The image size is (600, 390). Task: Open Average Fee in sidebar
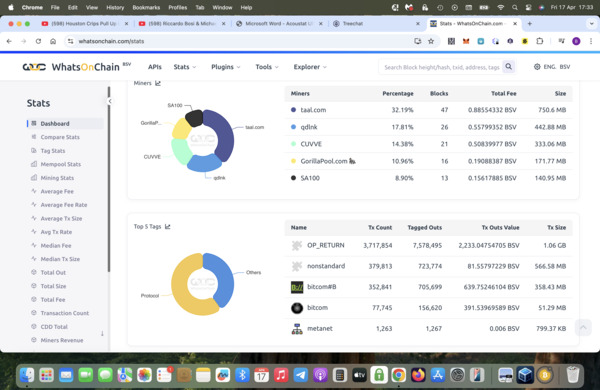point(57,191)
